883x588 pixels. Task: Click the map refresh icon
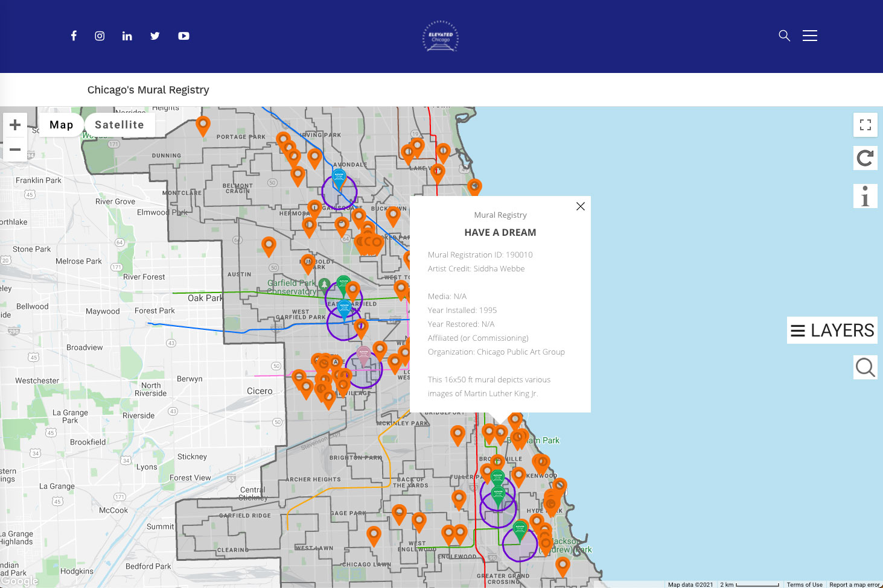pyautogui.click(x=865, y=158)
